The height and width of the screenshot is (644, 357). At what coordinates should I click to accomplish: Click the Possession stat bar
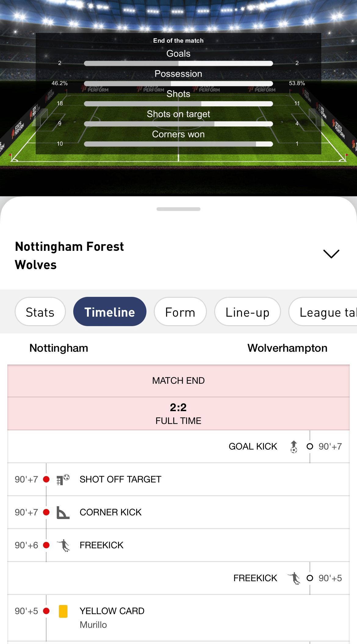coord(179,84)
